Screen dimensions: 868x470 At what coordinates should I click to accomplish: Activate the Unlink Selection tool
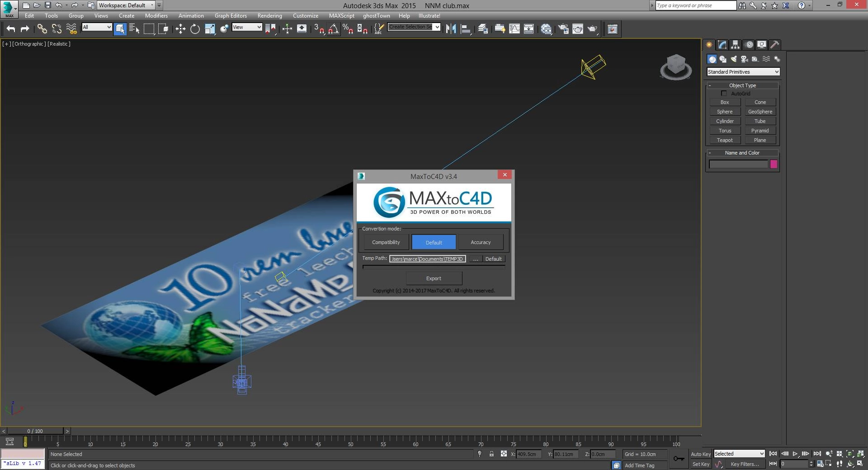pos(57,29)
